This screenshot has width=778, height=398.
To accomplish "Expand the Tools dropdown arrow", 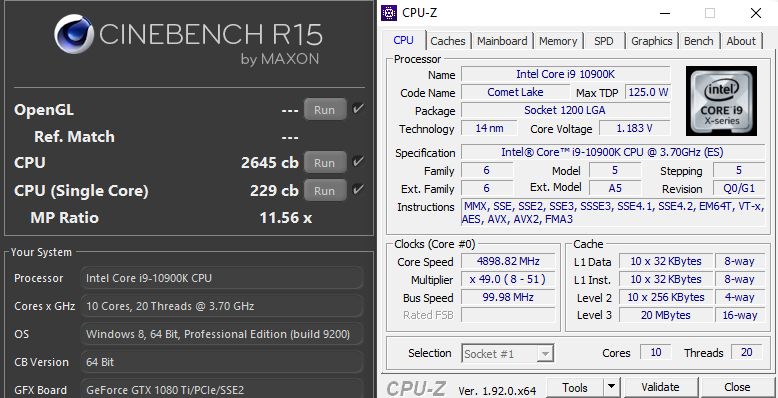I will tap(611, 387).
